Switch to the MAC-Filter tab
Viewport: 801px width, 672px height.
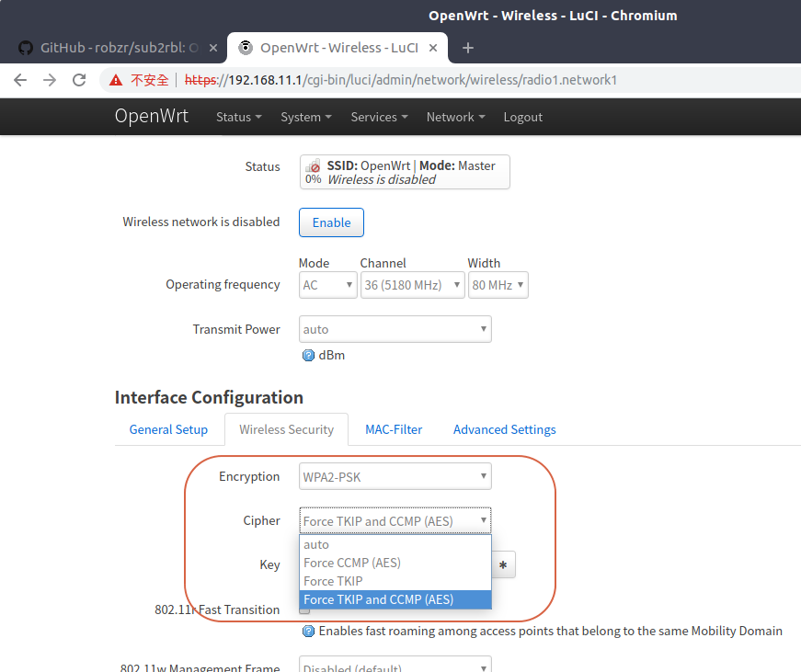(x=394, y=429)
